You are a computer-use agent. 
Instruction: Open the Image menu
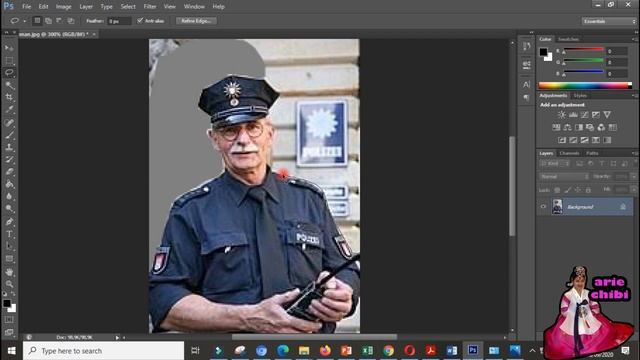pos(63,7)
